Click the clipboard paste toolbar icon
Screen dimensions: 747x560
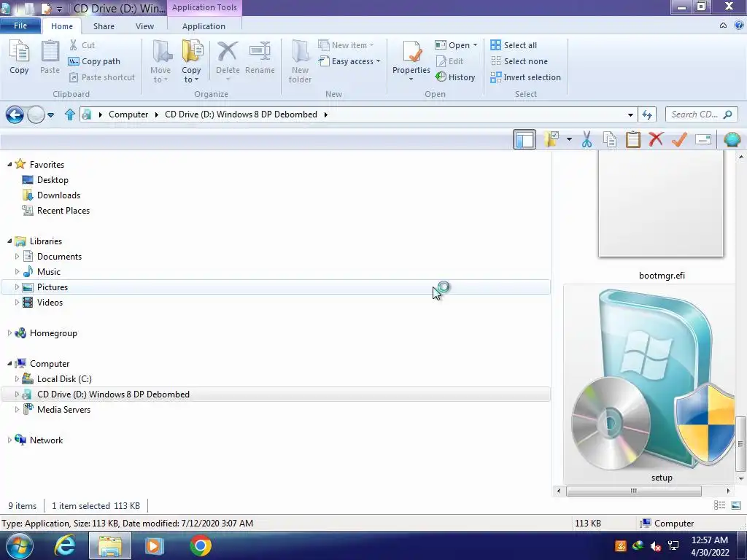tap(632, 139)
